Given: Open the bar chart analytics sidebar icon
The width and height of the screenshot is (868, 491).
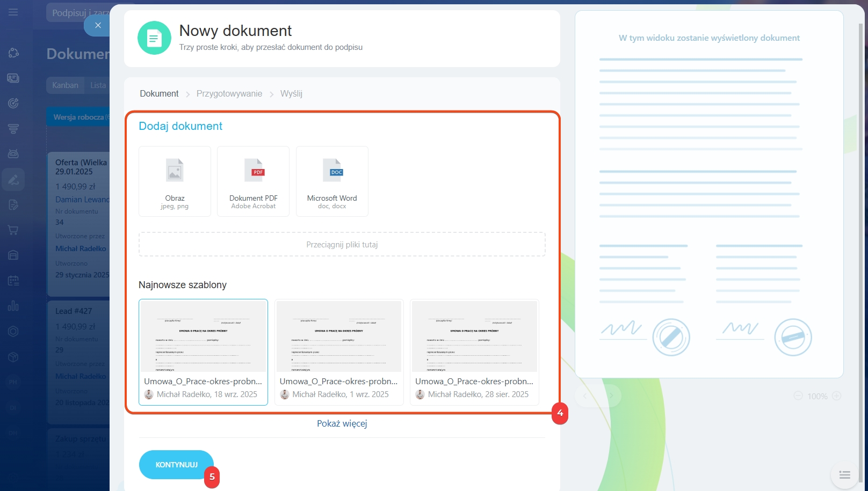Looking at the screenshot, I should [x=13, y=306].
